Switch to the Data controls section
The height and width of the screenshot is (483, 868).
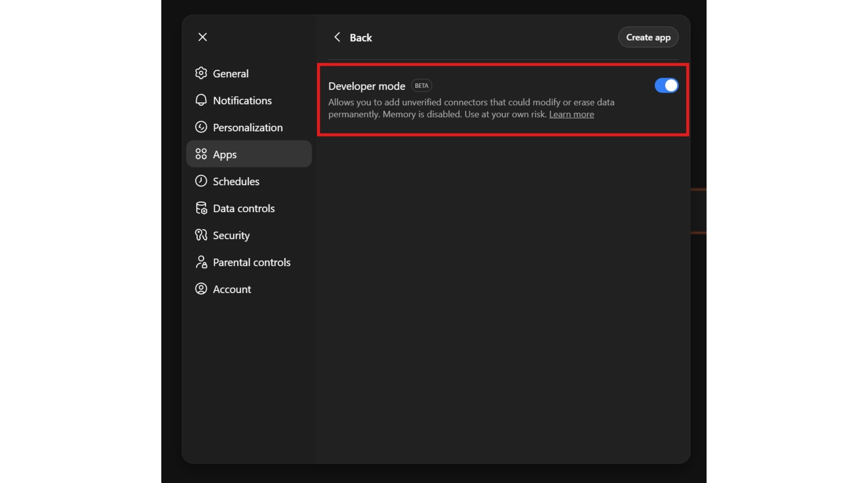(243, 208)
